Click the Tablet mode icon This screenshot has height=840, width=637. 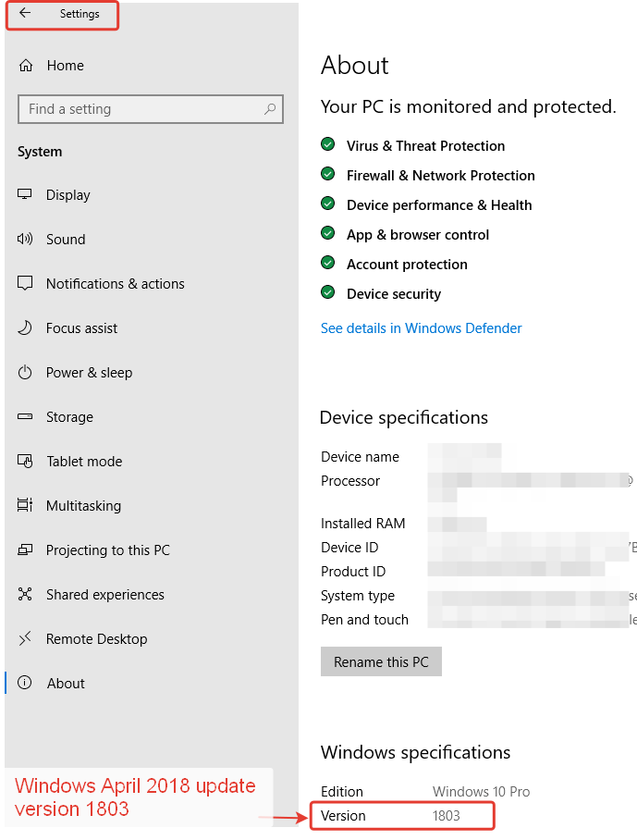click(25, 461)
